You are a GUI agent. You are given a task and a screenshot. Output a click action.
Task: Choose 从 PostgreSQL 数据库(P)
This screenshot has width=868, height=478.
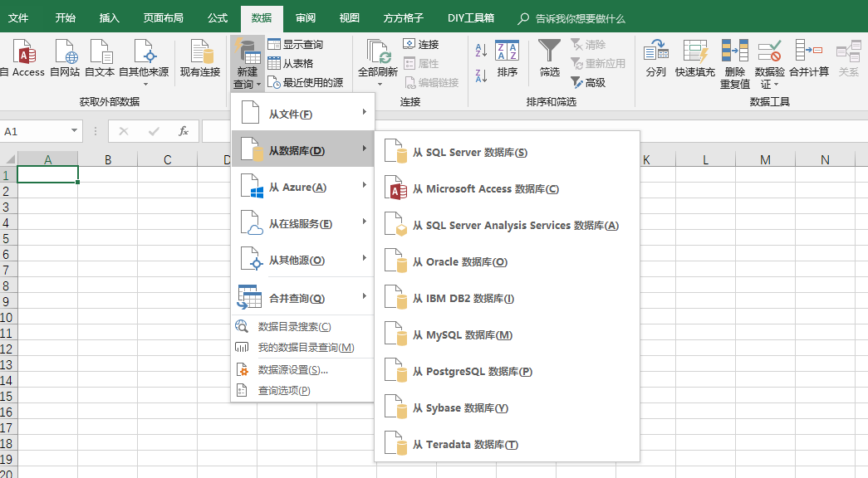click(507, 370)
